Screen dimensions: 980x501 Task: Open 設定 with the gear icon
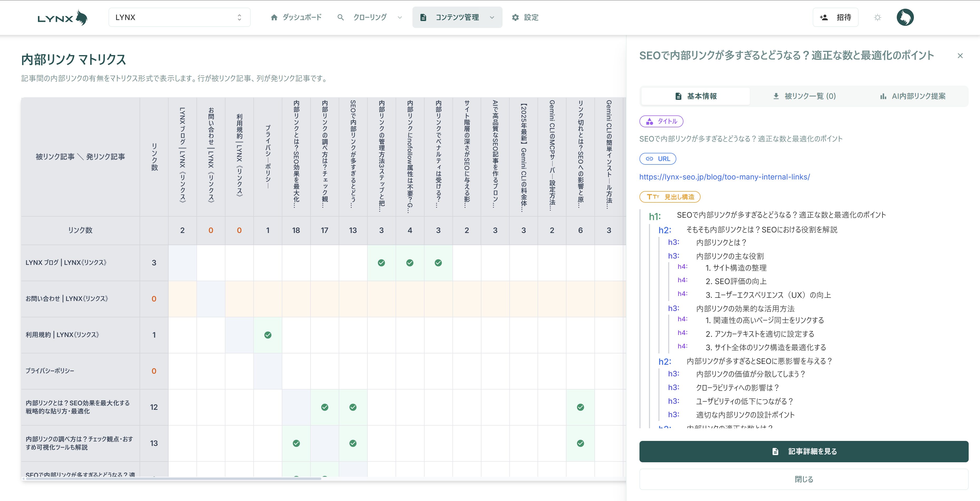click(x=515, y=17)
